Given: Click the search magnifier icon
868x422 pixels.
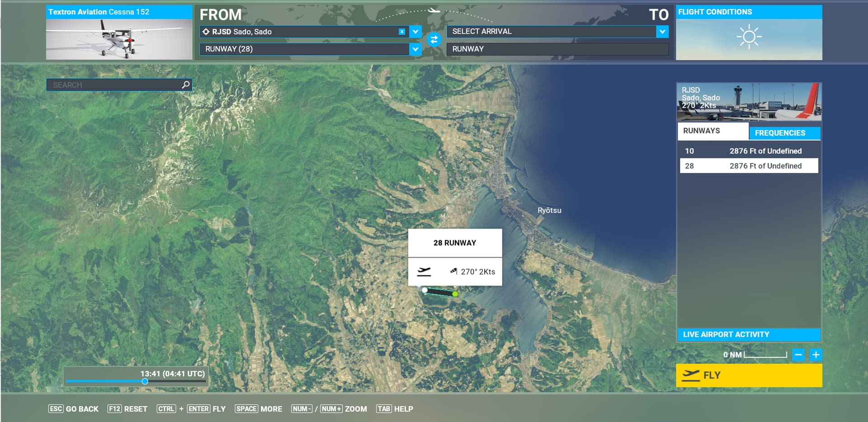Looking at the screenshot, I should (x=185, y=85).
